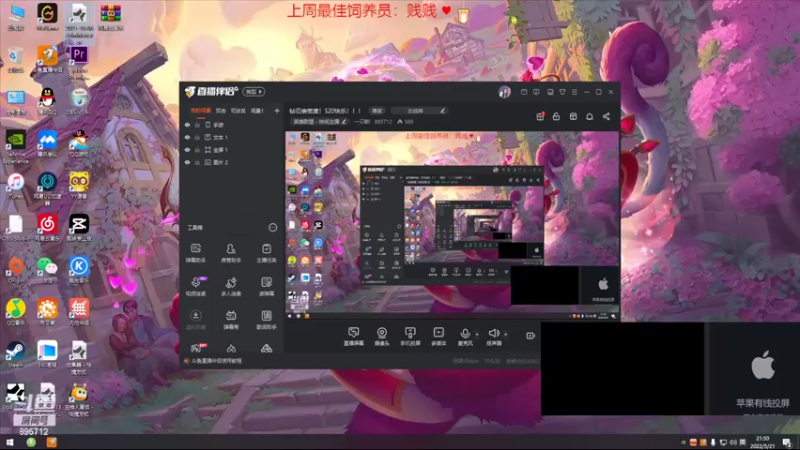Open the mail icon in the title bar
This screenshot has width=800, height=450.
[x=524, y=92]
